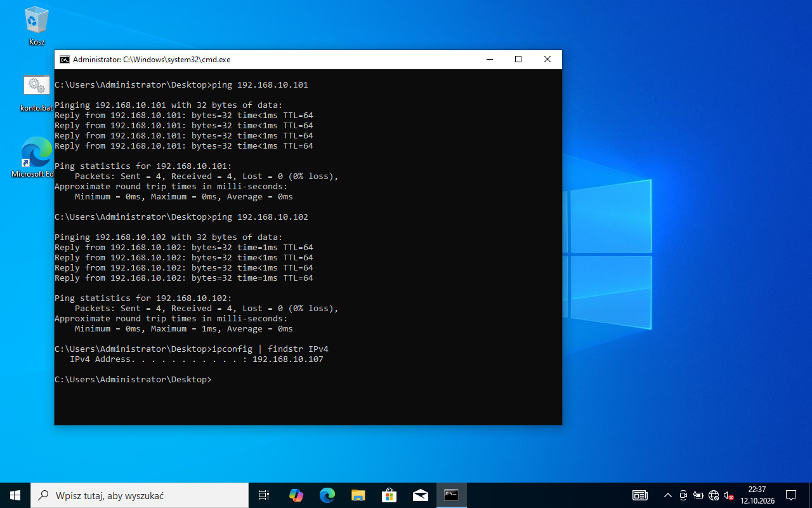Click the 'ping 192.168.10.102' command line
Screen dimensions: 812x508
point(181,217)
